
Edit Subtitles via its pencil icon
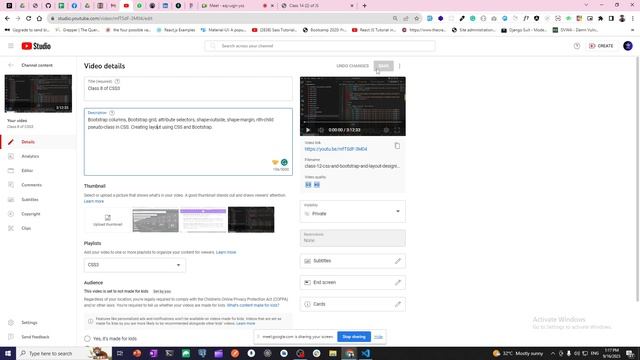click(x=398, y=261)
